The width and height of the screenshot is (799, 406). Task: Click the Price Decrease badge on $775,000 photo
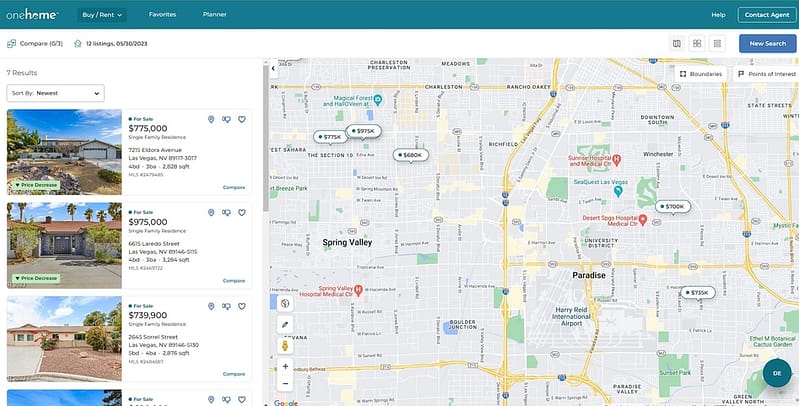coord(36,185)
